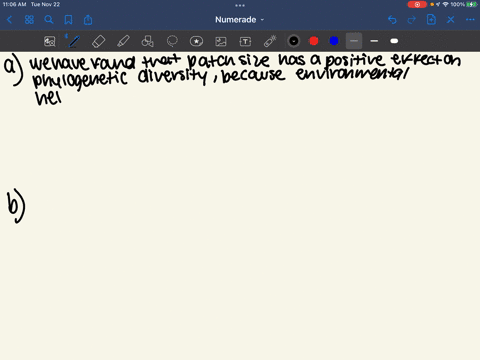Choose the blue pen color
Image resolution: width=480 pixels, height=360 pixels.
coord(334,41)
